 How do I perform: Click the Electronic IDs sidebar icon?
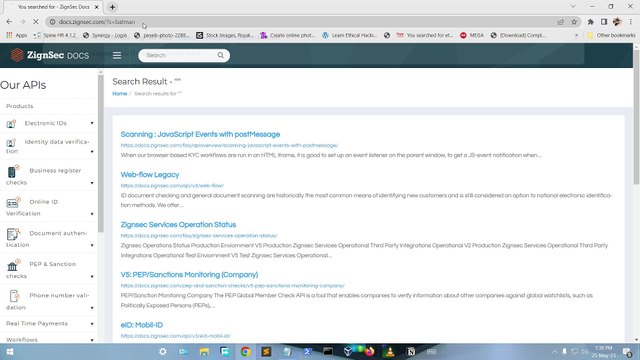pyautogui.click(x=11, y=123)
